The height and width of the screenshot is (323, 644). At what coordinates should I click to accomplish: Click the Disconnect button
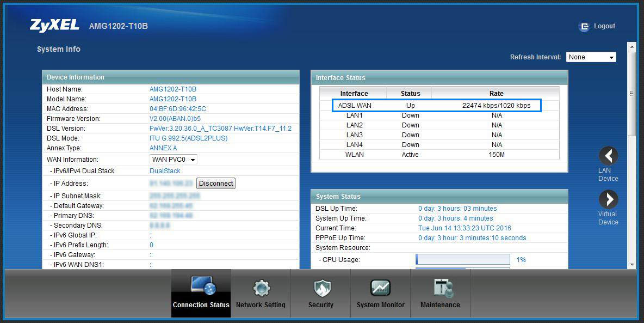pos(216,184)
